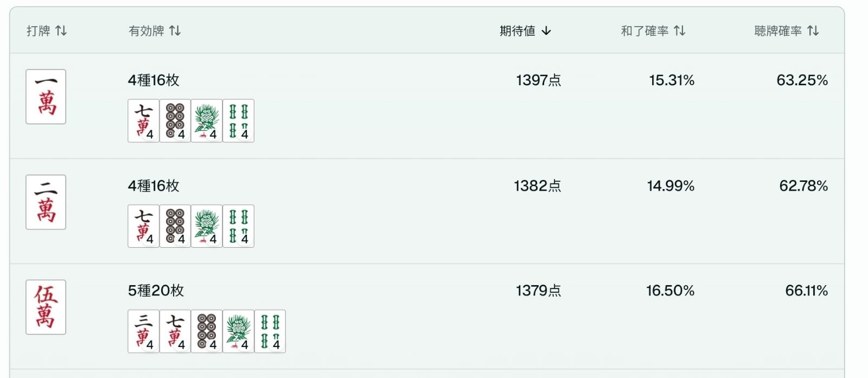The image size is (868, 378).
Task: Click 4-sou bamboo tile in third row
Action: [270, 331]
